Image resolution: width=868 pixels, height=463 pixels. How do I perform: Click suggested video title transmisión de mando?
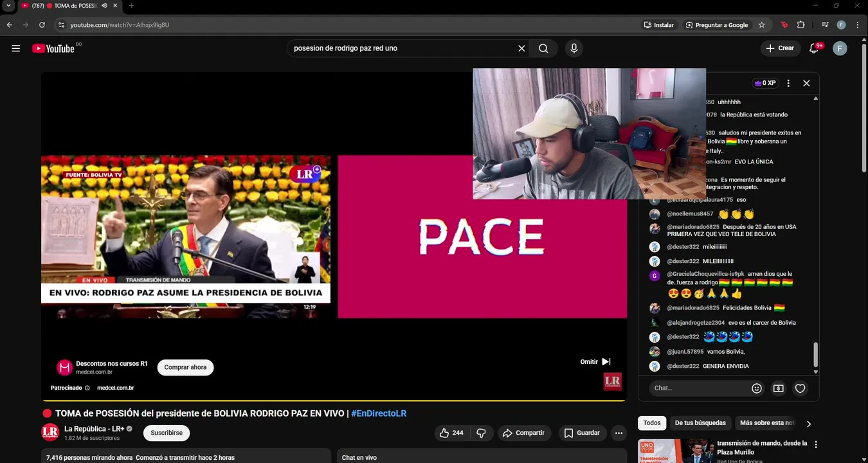(x=762, y=448)
